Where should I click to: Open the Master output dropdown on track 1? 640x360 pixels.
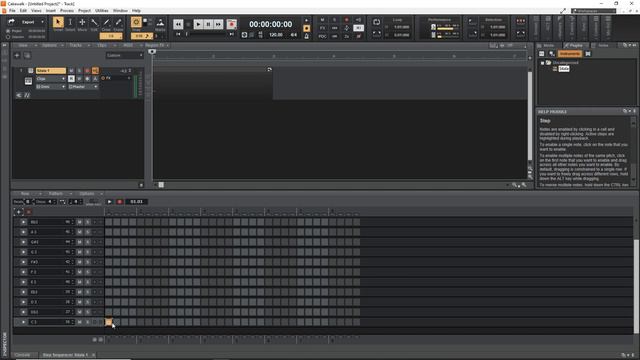(83, 87)
